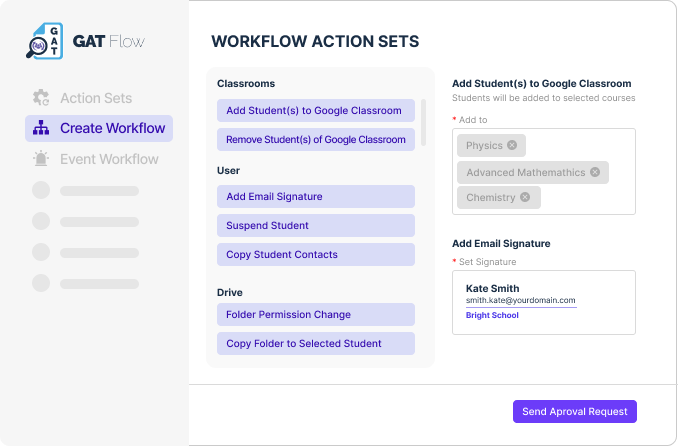The image size is (678, 446).
Task: Select the Folder Permission Change action
Action: pos(316,314)
